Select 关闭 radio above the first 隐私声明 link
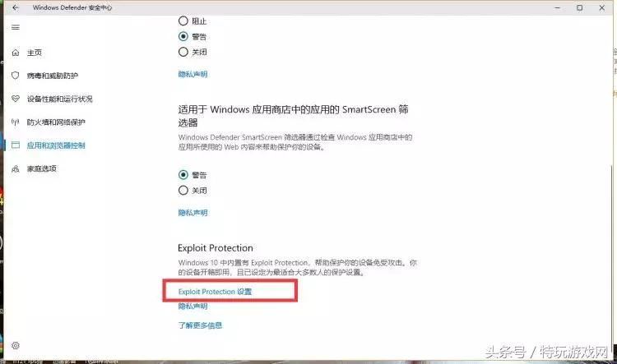The height and width of the screenshot is (364, 617). tap(183, 52)
